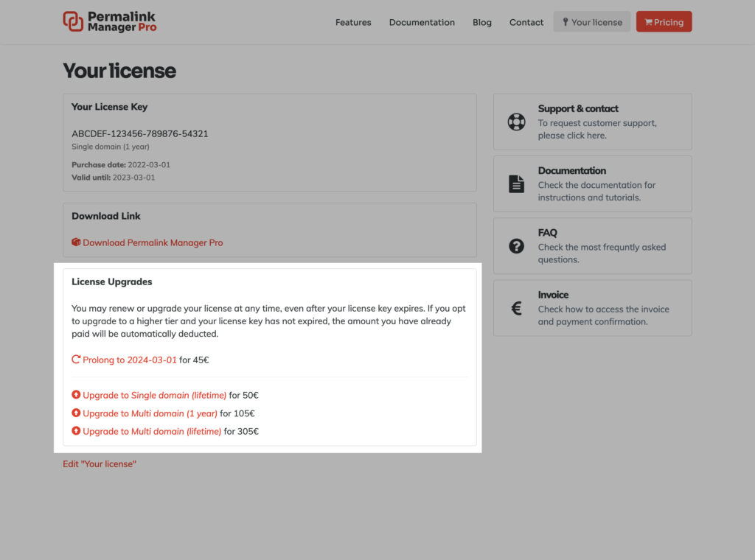Select the valid until date 2023-03-01

[x=134, y=178]
